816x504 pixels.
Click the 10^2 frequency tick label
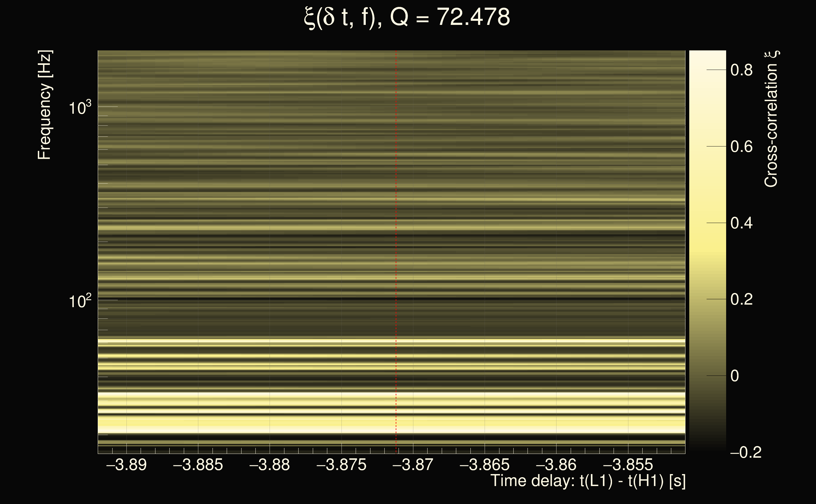pyautogui.click(x=80, y=301)
